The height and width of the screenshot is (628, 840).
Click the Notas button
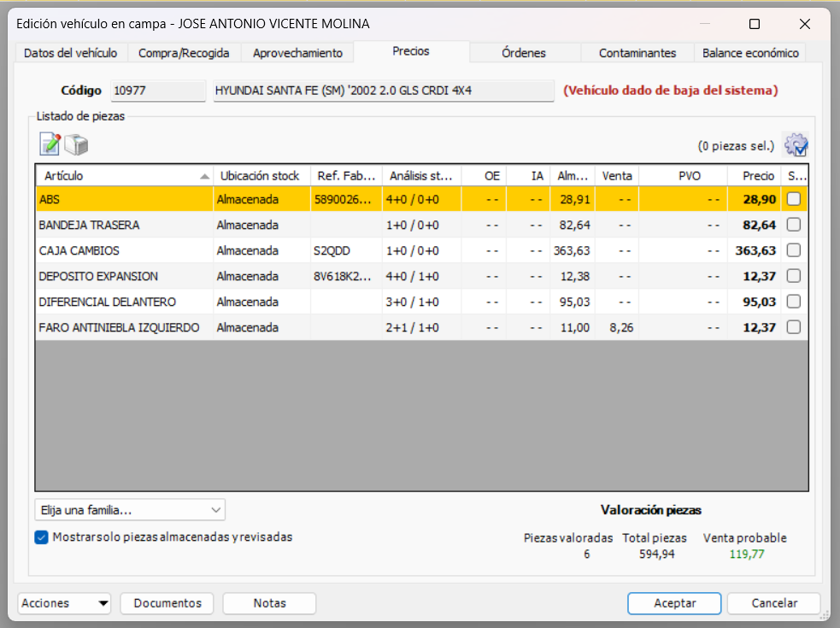(269, 603)
